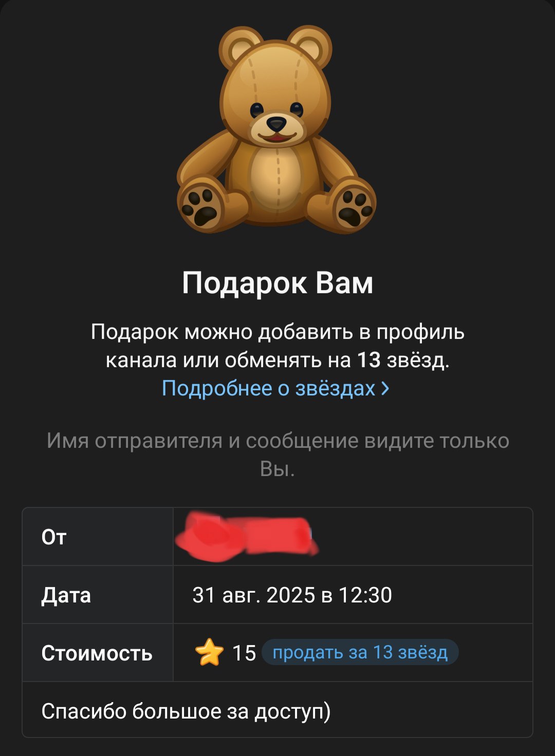Click the Дата row label
This screenshot has height=756, width=555.
[66, 595]
